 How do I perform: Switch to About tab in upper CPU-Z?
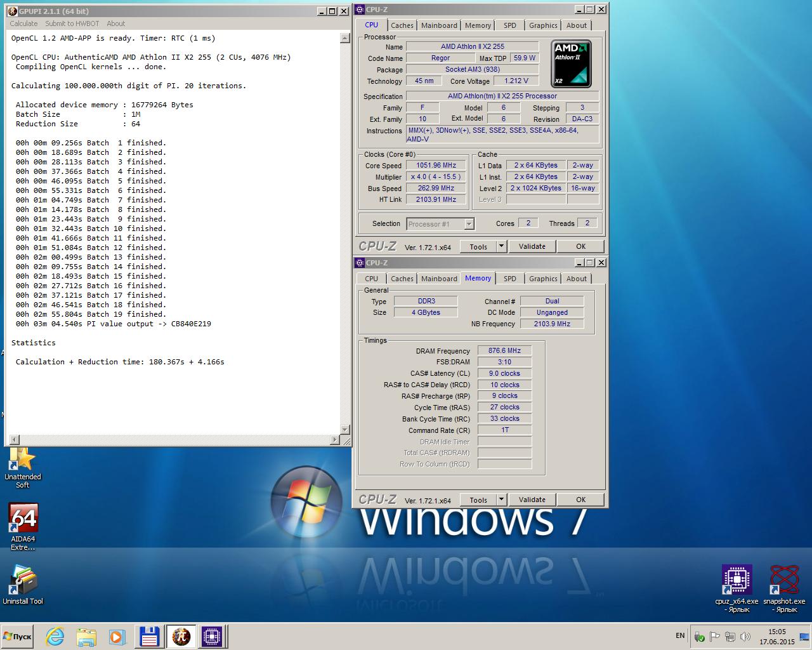[577, 25]
